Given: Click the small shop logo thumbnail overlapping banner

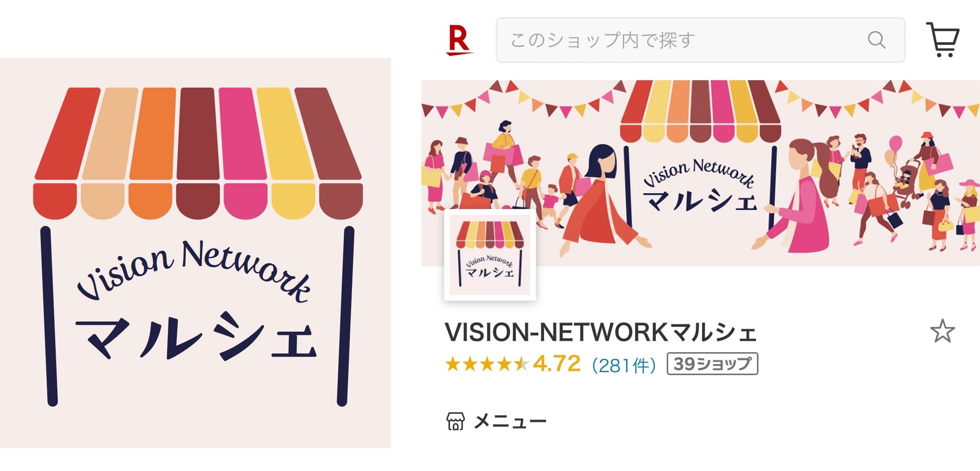Looking at the screenshot, I should (490, 255).
